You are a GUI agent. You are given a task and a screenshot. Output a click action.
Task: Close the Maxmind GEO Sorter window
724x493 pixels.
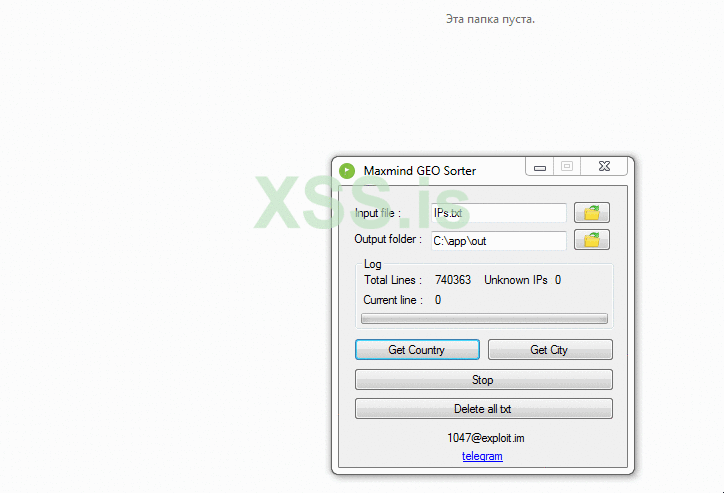pos(605,167)
